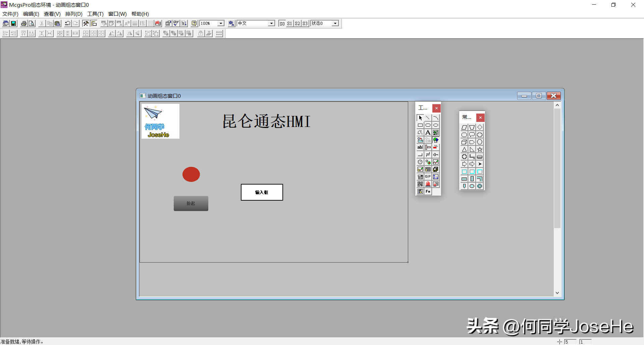Open the 工具(T) menu

pos(95,14)
